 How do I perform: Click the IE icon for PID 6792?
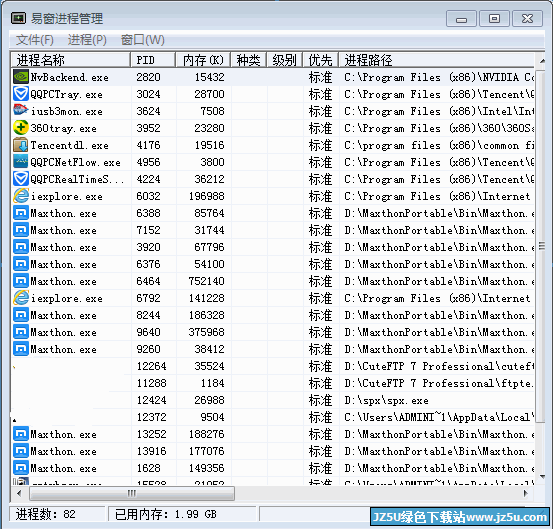21,298
